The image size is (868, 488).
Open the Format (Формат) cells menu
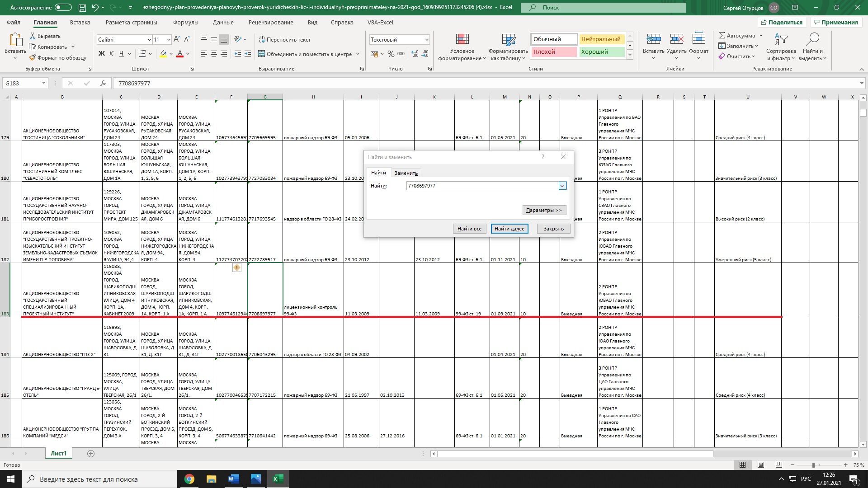tap(698, 47)
